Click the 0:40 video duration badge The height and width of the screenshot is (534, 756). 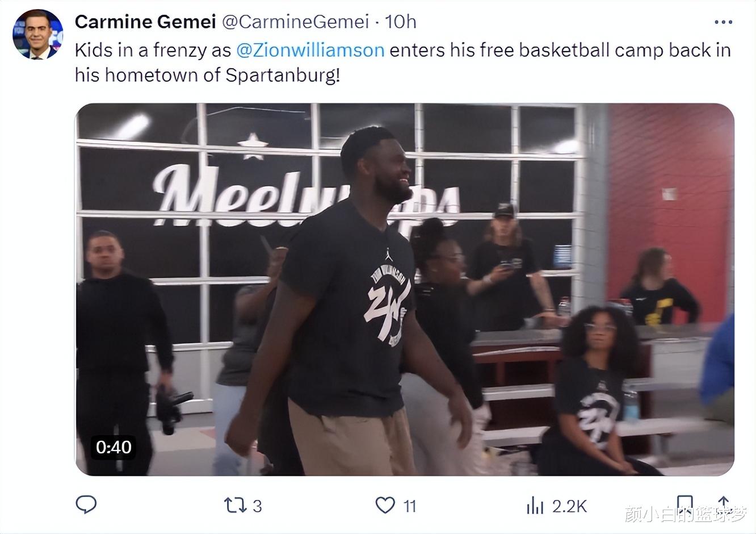[114, 447]
